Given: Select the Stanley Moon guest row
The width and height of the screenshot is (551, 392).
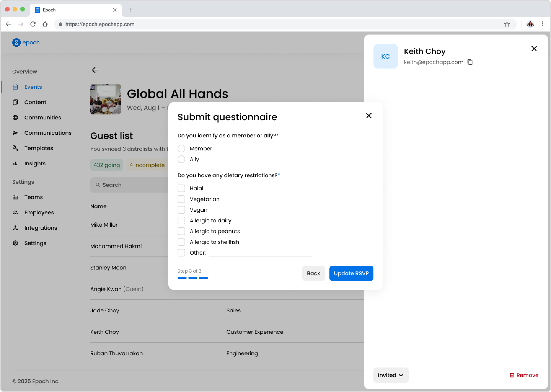Looking at the screenshot, I should [x=129, y=268].
